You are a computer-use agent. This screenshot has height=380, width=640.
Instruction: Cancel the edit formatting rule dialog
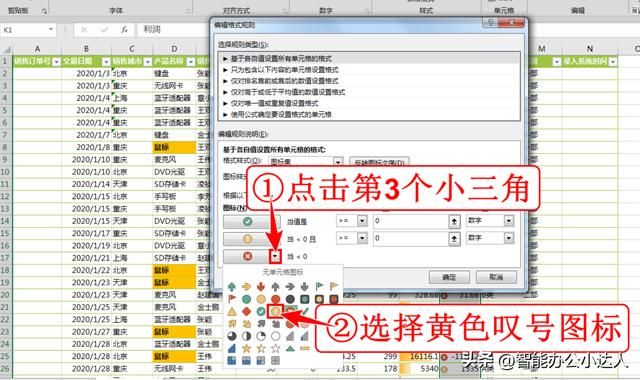tap(496, 277)
